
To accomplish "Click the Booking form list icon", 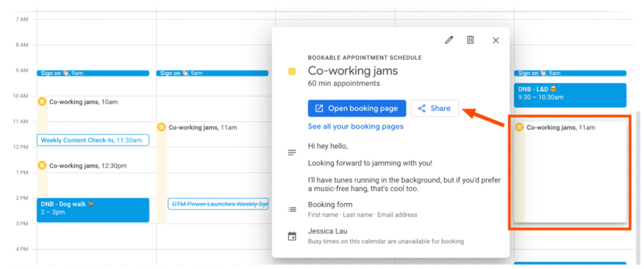I will click(292, 209).
